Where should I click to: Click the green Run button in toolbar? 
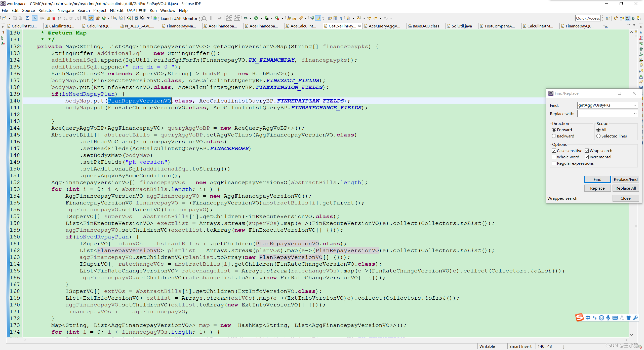click(256, 18)
